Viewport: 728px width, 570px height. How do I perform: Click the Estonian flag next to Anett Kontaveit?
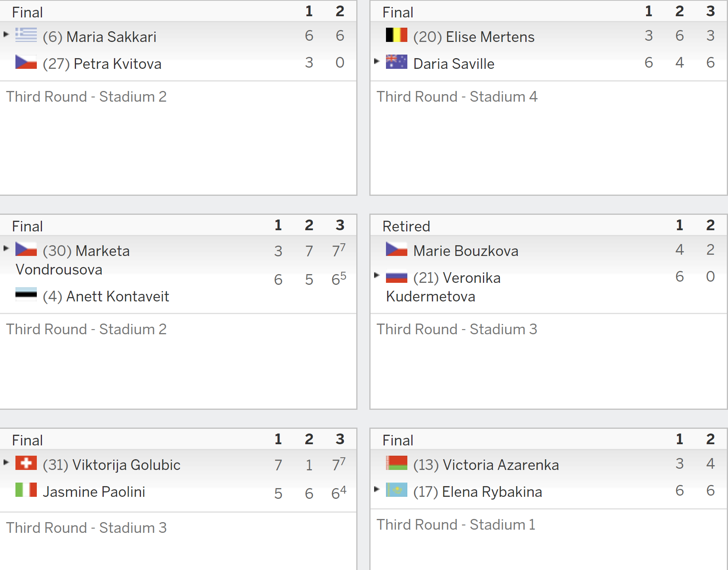(26, 295)
